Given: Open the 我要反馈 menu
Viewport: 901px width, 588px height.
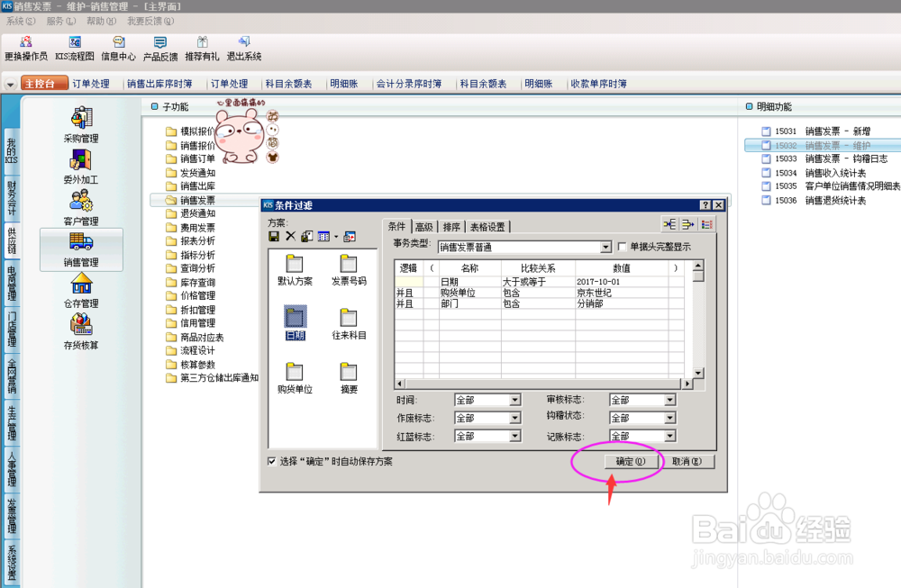Looking at the screenshot, I should click(x=150, y=22).
